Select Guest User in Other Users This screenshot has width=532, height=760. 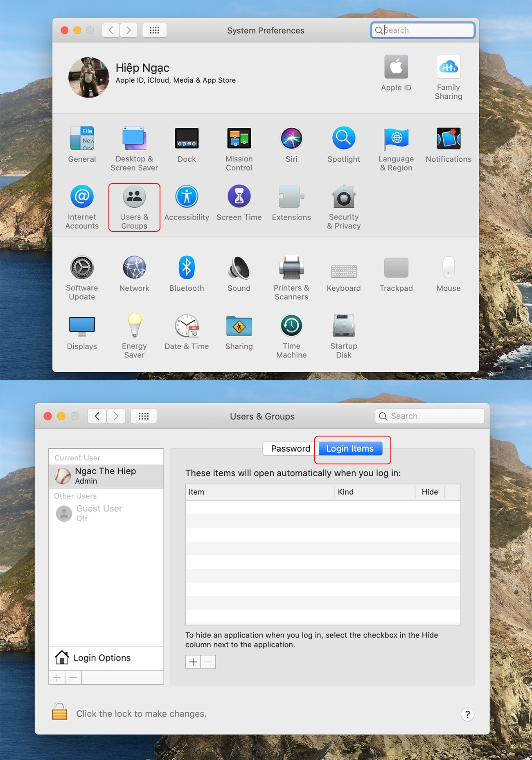coord(106,513)
